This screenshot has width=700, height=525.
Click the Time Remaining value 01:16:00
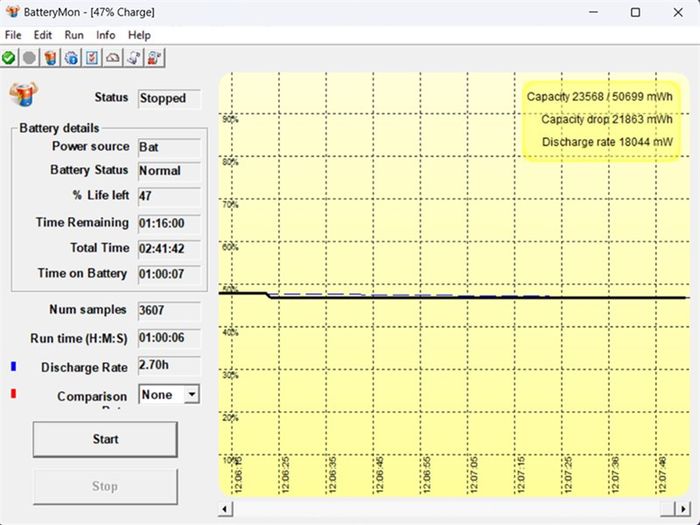coord(169,223)
